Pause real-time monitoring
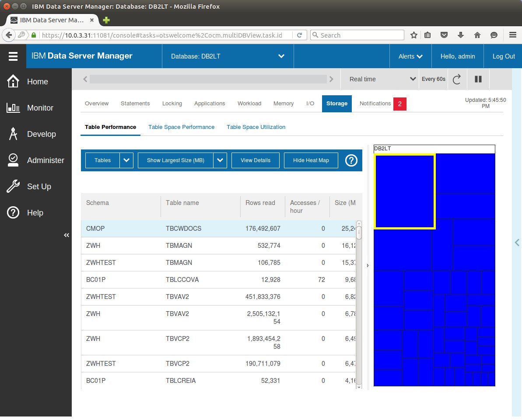 tap(478, 79)
